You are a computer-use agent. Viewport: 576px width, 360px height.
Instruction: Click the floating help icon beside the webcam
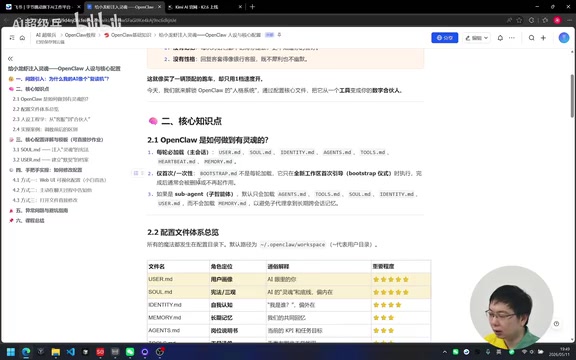tap(556, 324)
